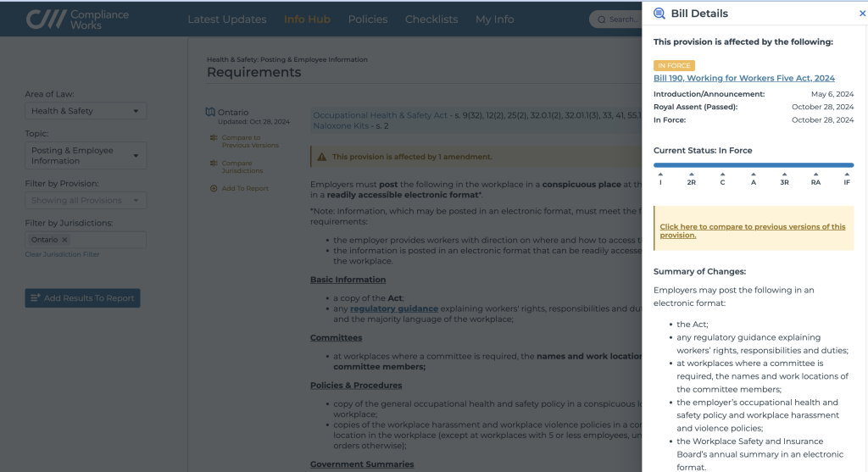Click the Royal Assent date October 28, 2024

822,107
